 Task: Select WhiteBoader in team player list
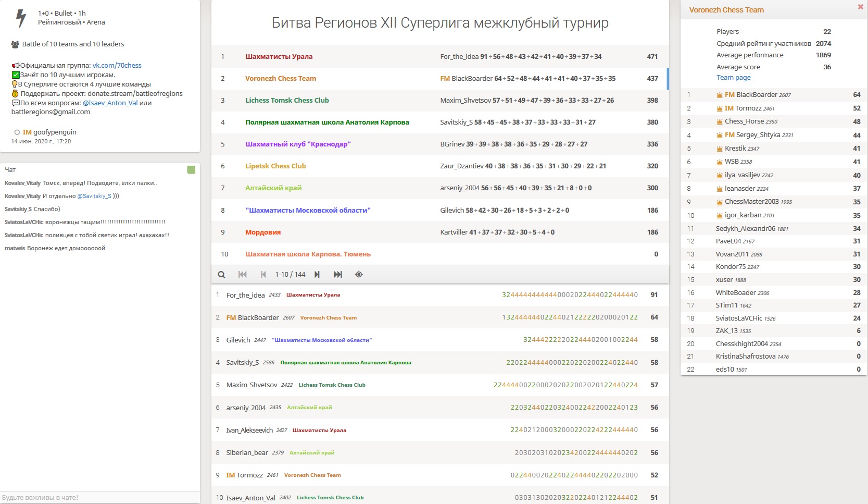click(774, 292)
